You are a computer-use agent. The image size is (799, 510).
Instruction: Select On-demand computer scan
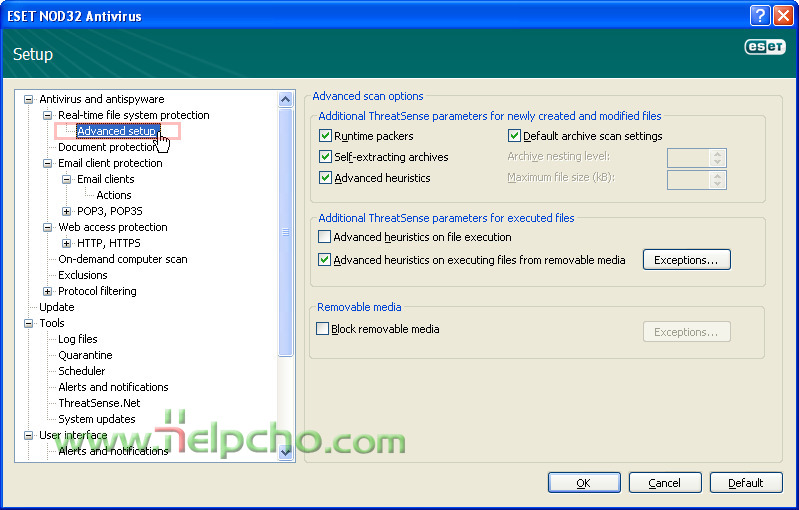click(123, 259)
